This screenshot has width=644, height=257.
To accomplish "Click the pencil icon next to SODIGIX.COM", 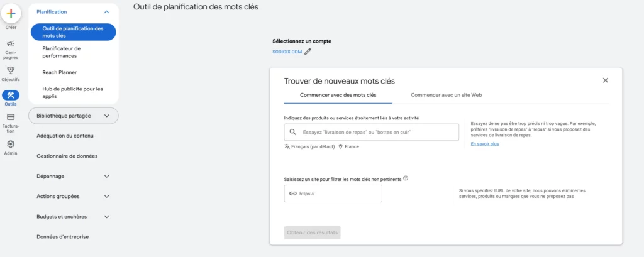I will (x=308, y=52).
